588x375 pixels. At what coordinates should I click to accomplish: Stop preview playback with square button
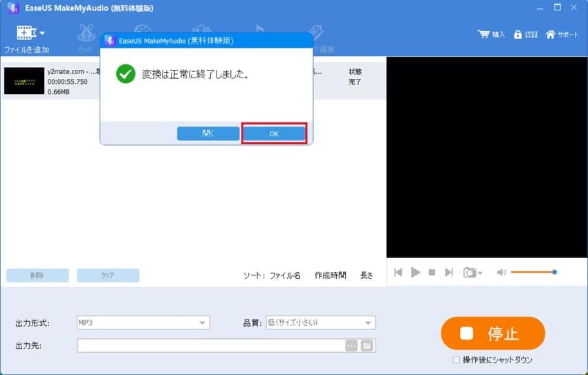[432, 272]
